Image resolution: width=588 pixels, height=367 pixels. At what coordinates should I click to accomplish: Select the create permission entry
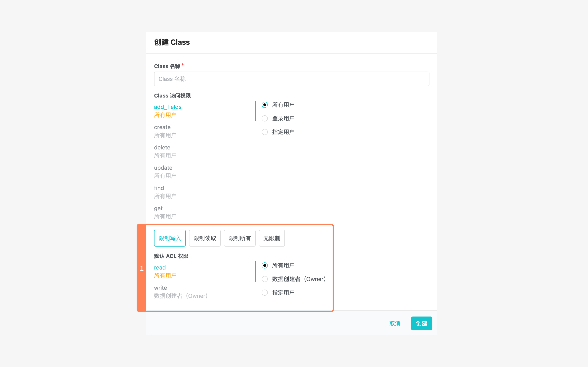(x=162, y=127)
